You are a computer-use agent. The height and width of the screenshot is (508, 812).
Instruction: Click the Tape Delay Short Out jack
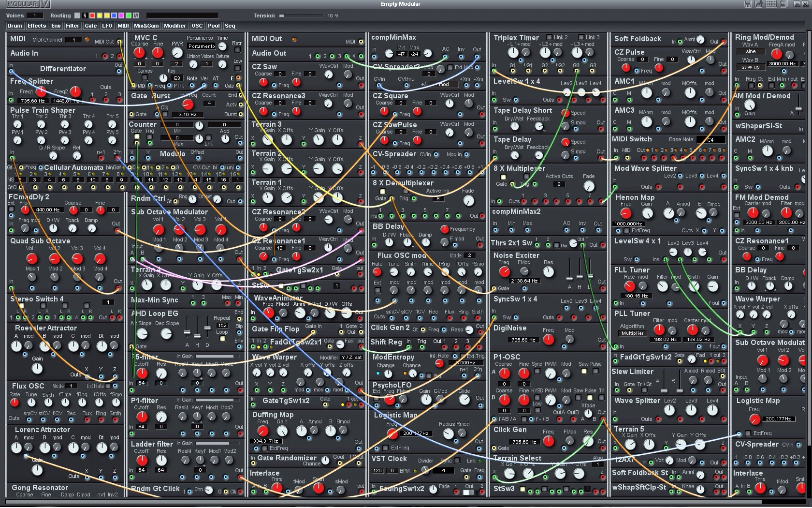(x=600, y=130)
